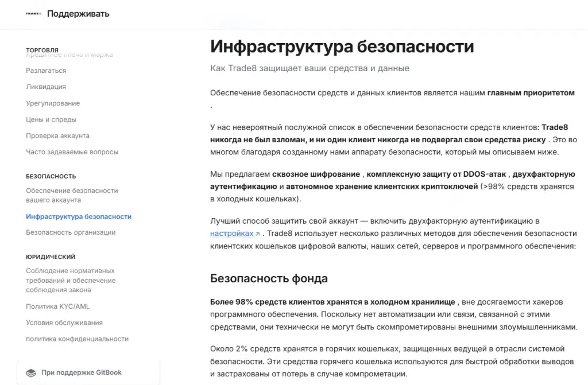The image size is (588, 385).
Task: Select Проверка аккаунта in the sidebar
Action: tap(58, 136)
